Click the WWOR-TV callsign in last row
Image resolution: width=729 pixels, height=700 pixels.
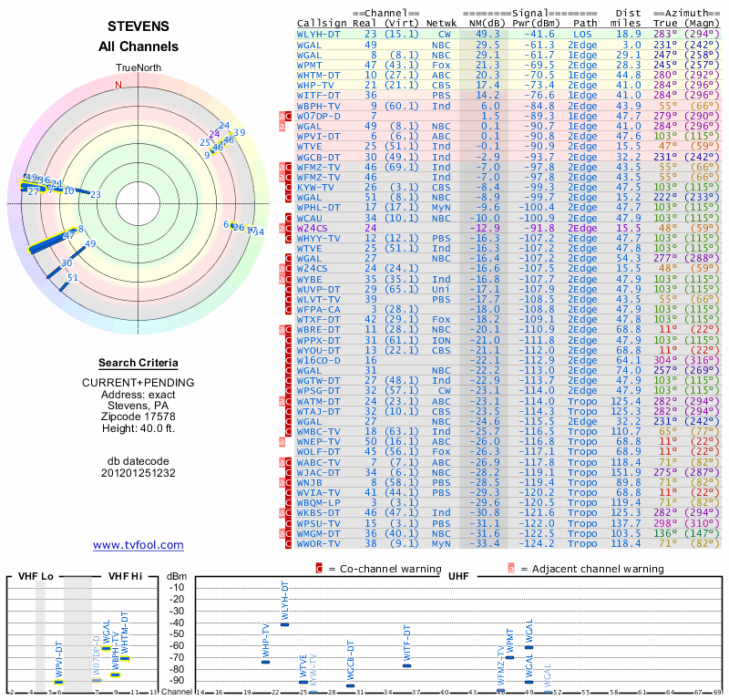pyautogui.click(x=318, y=543)
